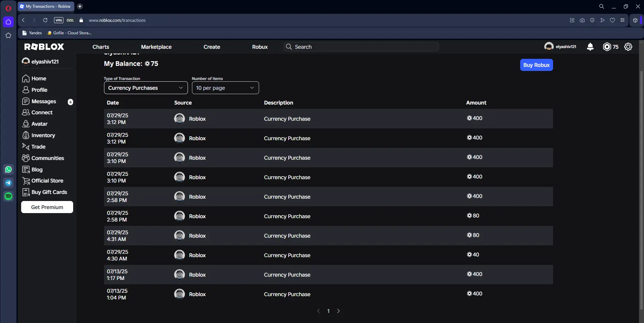Screen dimensions: 644x323
Task: Click the Robux balance icon in header
Action: pyautogui.click(x=607, y=47)
